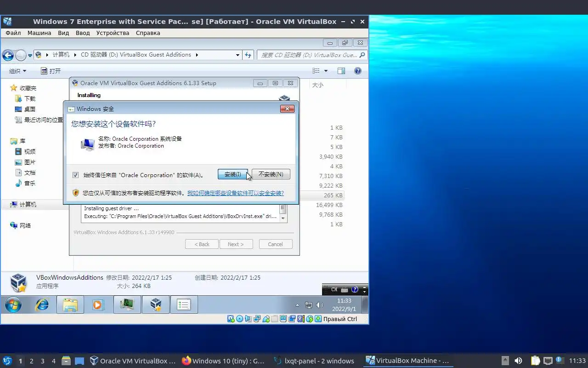Image resolution: width=588 pixels, height=368 pixels.
Task: Open language bar help icon
Action: pyautogui.click(x=355, y=289)
